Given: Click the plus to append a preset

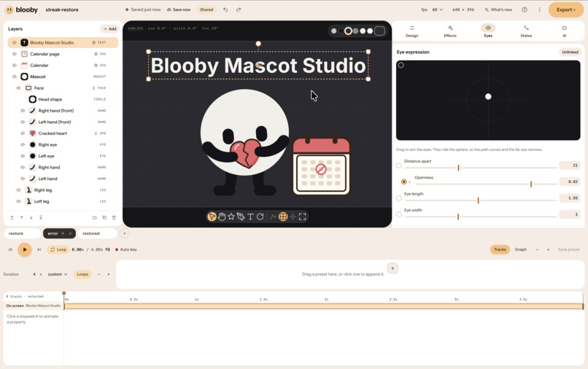Looking at the screenshot, I should pos(392,268).
